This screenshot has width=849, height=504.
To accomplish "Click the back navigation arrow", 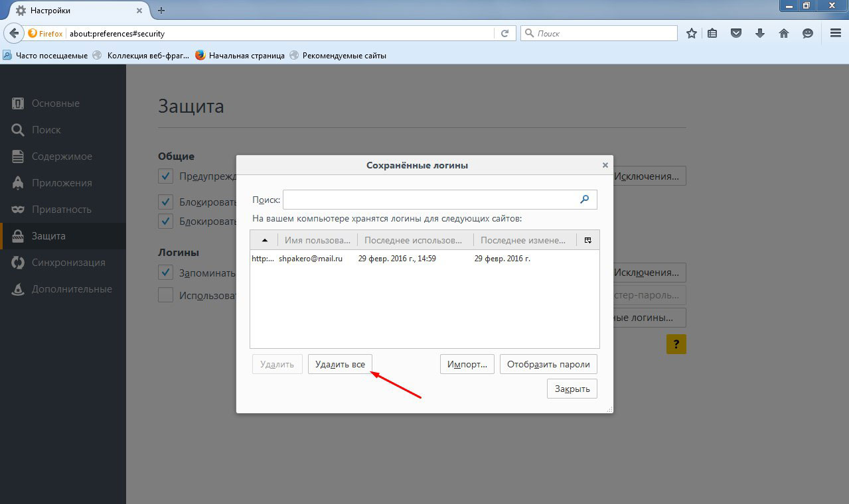I will [x=14, y=33].
